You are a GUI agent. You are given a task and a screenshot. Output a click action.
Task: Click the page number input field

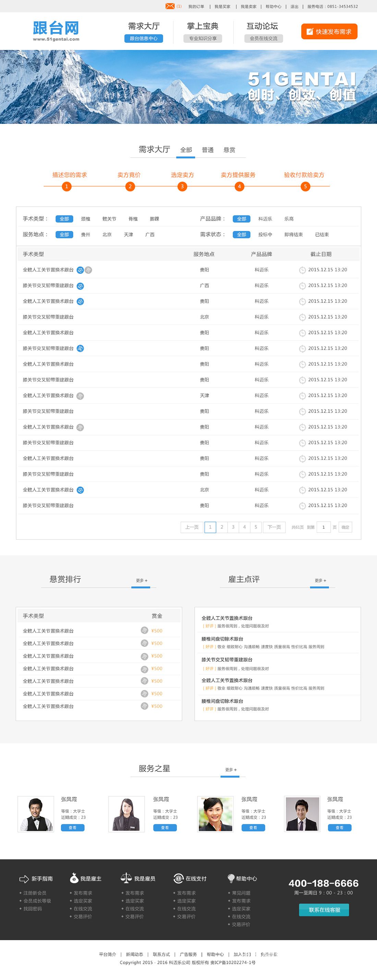click(323, 527)
